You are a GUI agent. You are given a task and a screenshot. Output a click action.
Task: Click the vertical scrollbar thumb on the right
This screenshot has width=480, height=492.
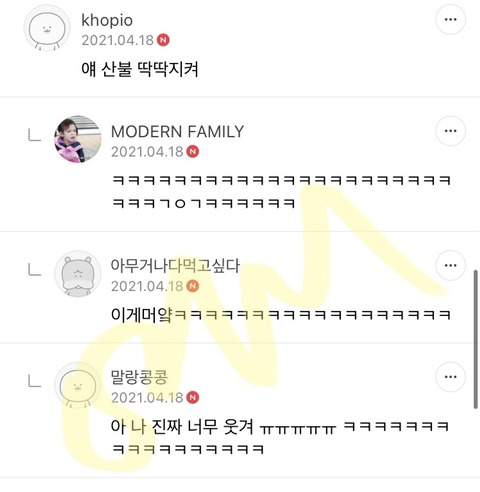point(476,339)
